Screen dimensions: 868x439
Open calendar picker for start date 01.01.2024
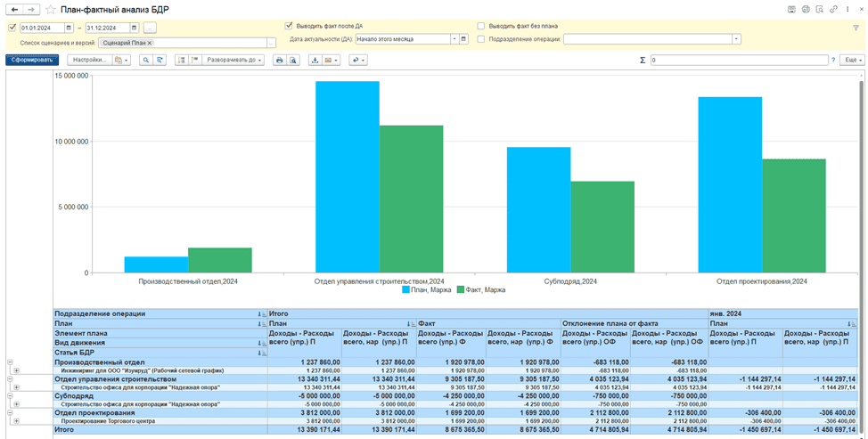click(70, 28)
